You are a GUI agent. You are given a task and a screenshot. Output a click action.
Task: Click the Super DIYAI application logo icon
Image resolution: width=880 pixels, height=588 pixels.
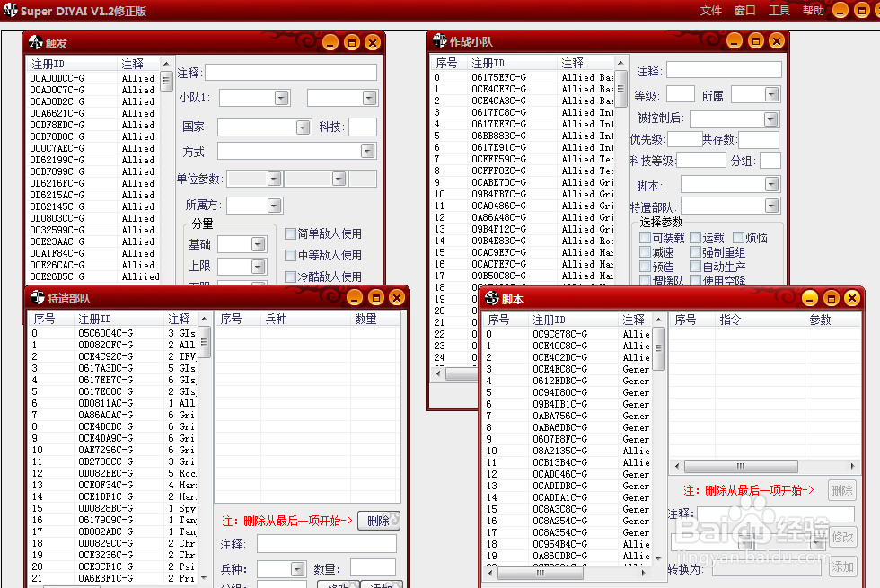[x=11, y=10]
